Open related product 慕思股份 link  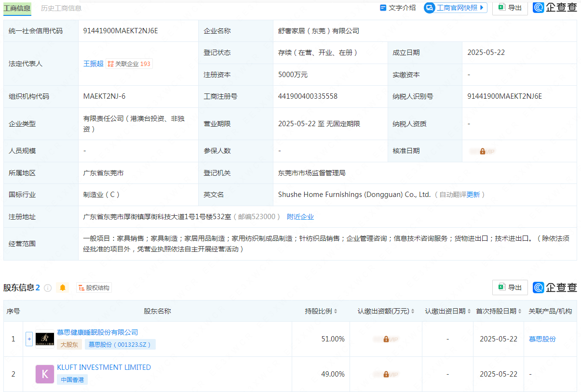(542, 339)
